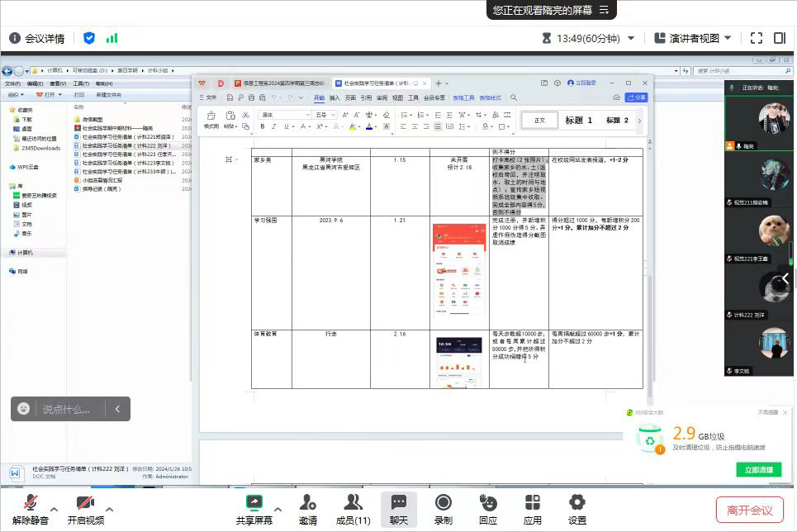Start recording with 录制
The width and height of the screenshot is (797, 532).
(x=444, y=509)
